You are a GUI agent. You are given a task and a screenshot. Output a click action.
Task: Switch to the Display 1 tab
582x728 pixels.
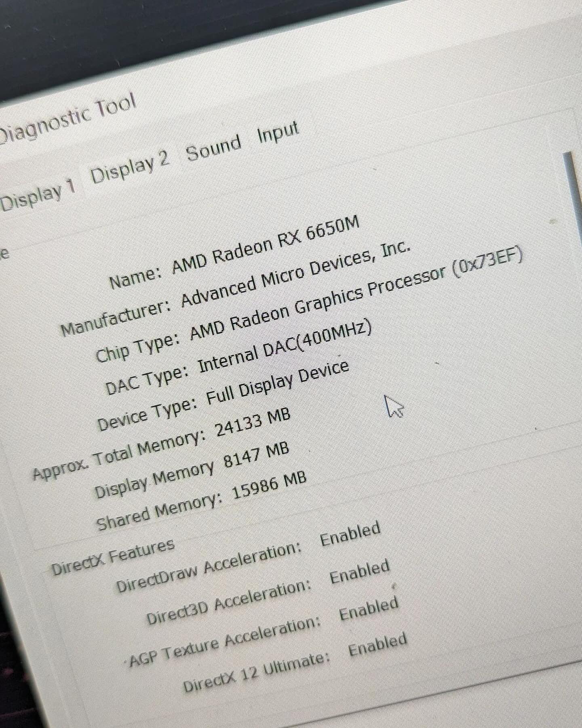point(38,196)
